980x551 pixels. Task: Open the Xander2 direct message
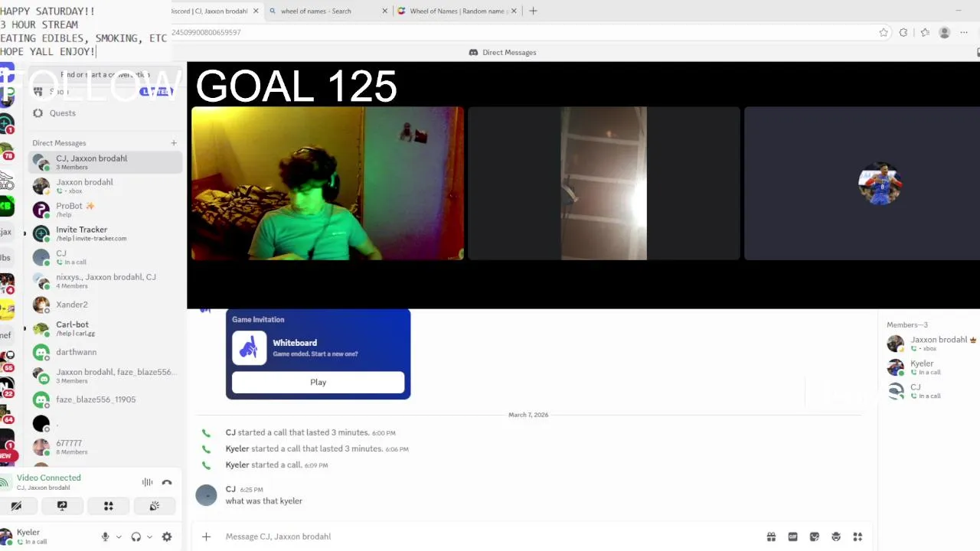pyautogui.click(x=105, y=305)
